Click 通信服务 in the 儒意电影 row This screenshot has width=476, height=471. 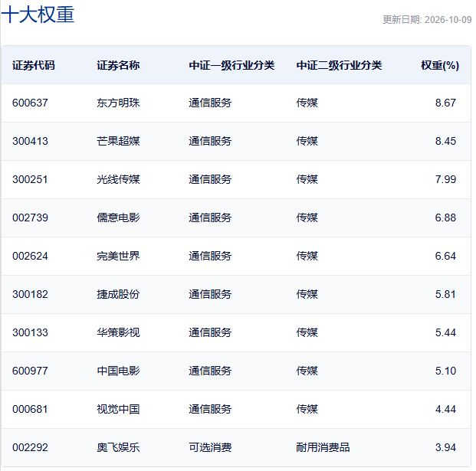click(210, 218)
